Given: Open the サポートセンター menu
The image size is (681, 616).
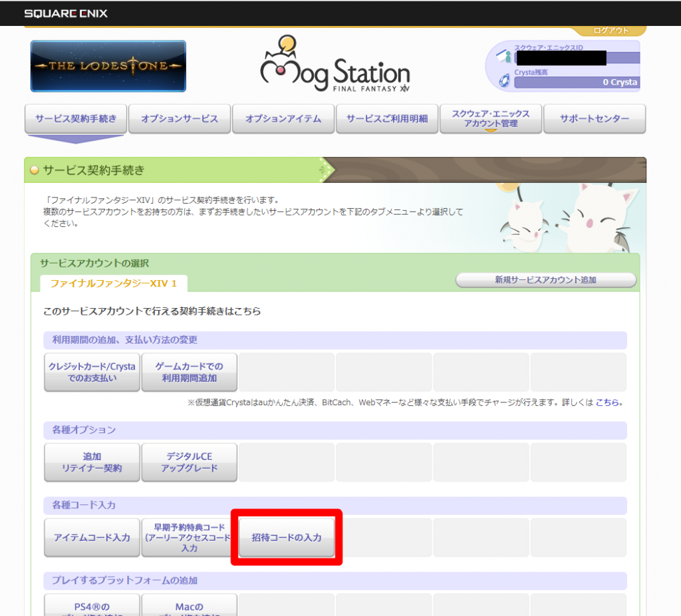Looking at the screenshot, I should pyautogui.click(x=595, y=118).
